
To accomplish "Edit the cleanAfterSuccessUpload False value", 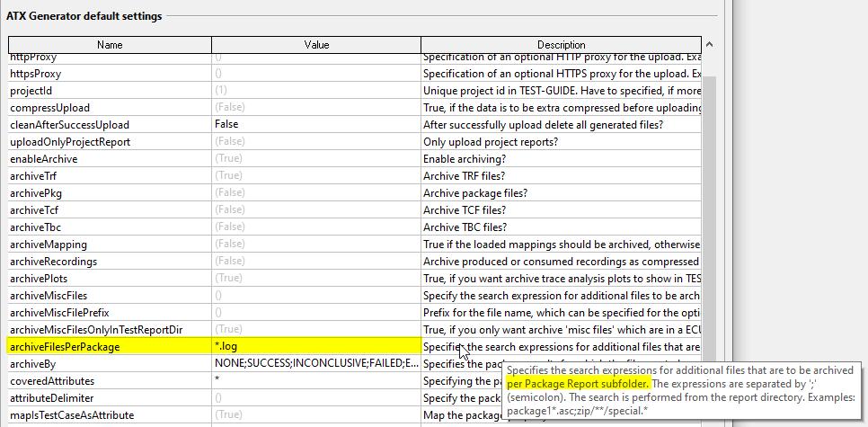I will (316, 125).
